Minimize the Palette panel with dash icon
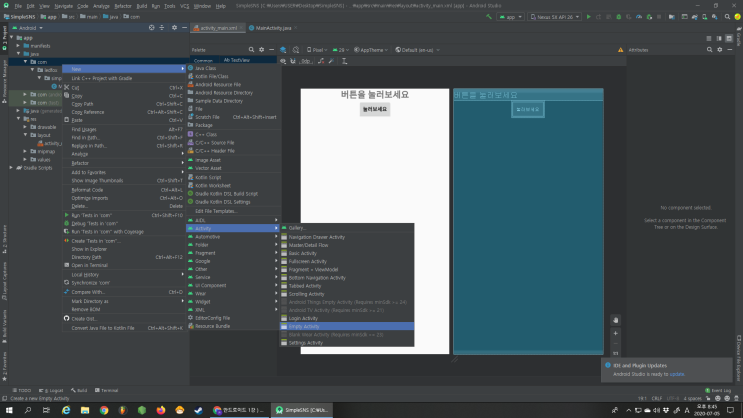Screen dimensions: 743x418 (x=272, y=50)
